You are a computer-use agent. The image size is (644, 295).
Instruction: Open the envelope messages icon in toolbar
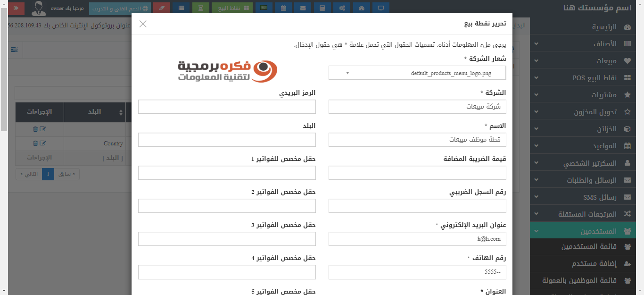point(303,8)
